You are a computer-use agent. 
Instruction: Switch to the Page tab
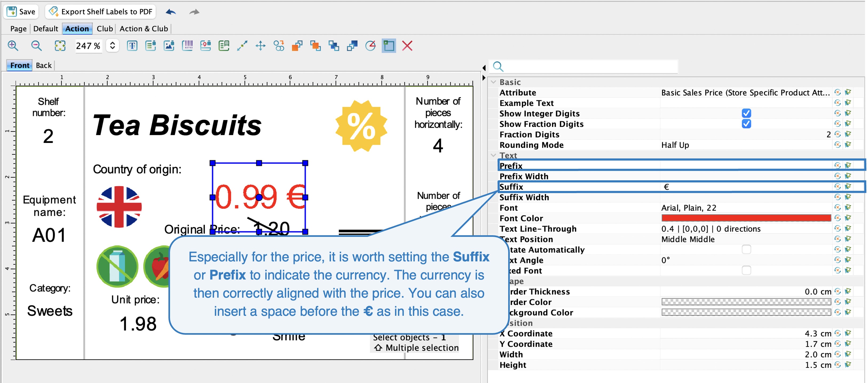point(18,29)
